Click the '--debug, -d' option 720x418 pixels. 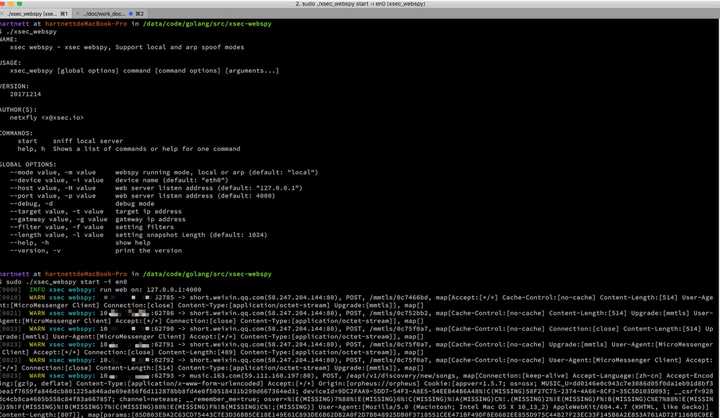tap(31, 203)
